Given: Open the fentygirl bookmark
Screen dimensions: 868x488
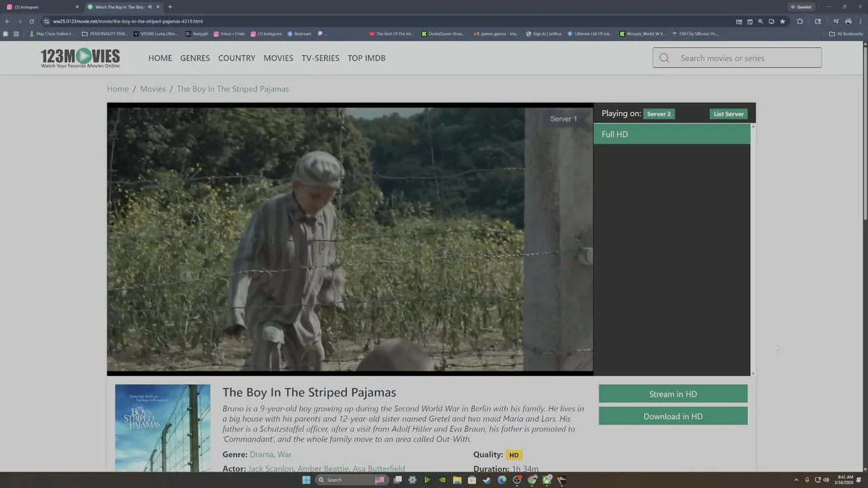Looking at the screenshot, I should click(x=197, y=33).
